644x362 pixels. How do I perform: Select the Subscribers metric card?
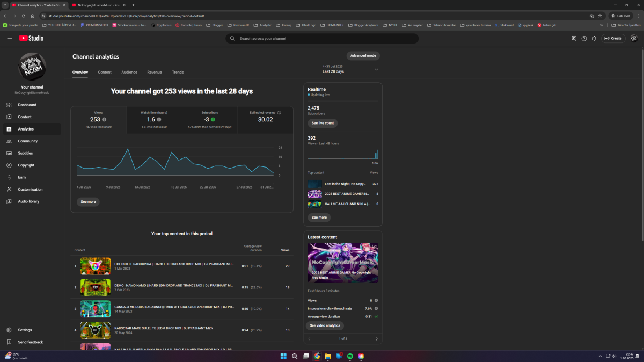pos(210,120)
